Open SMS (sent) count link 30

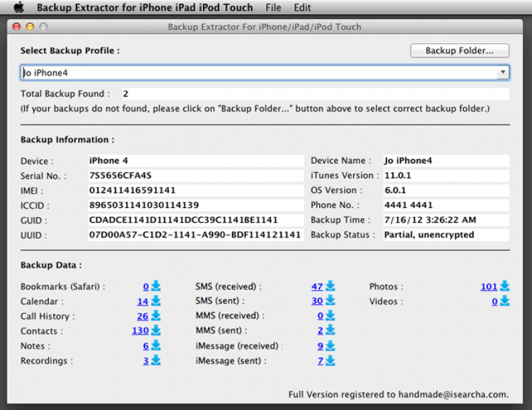tap(317, 301)
